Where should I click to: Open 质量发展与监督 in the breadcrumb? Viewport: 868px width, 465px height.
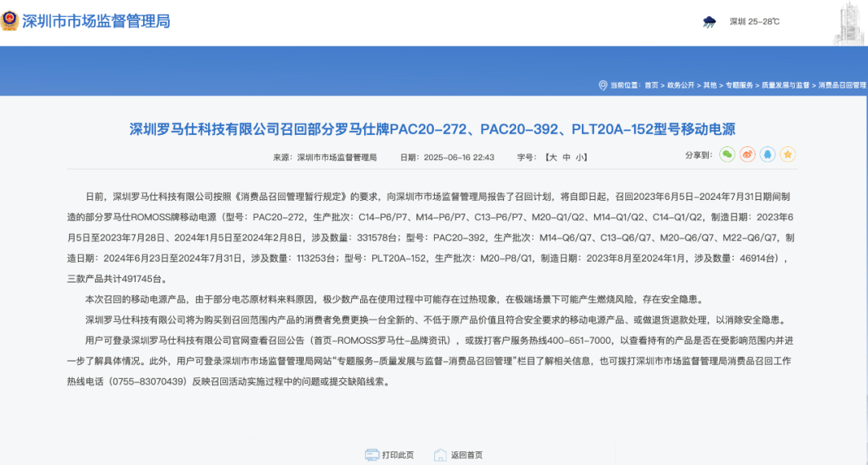coord(785,85)
